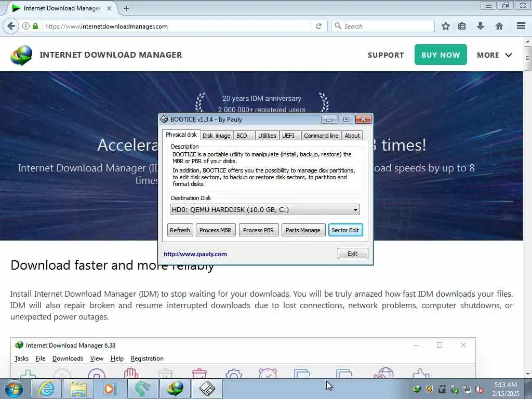Viewport: 532px width, 399px height.
Task: Go to browser home page icon
Action: click(499, 26)
